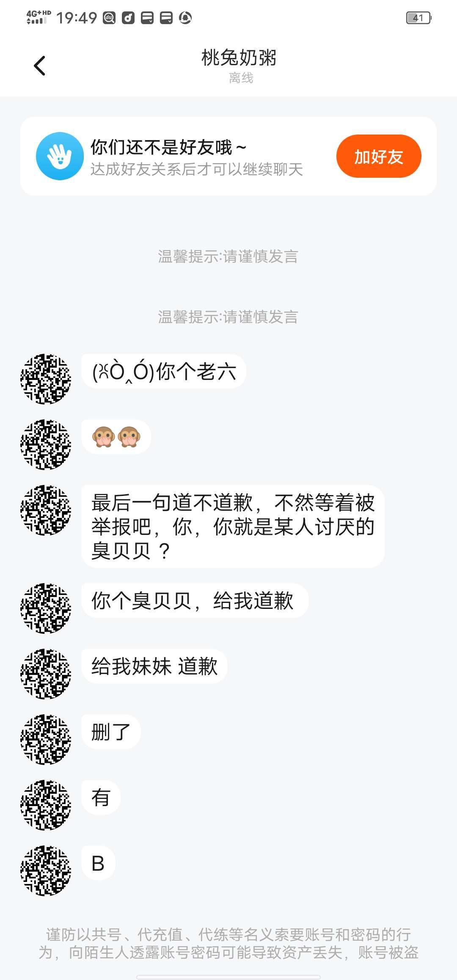
Task: Tap the long 最后一句道不道歉 message bubble
Action: [x=233, y=526]
